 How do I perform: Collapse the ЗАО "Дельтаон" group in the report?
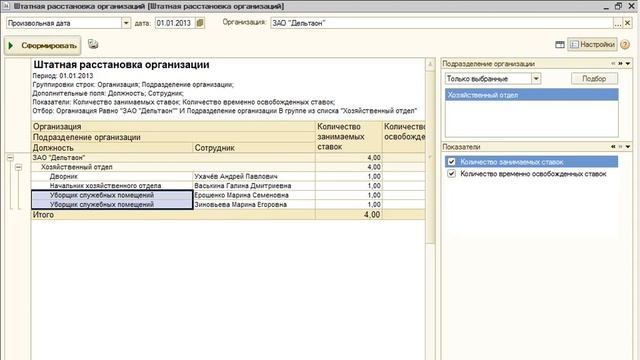[10, 158]
